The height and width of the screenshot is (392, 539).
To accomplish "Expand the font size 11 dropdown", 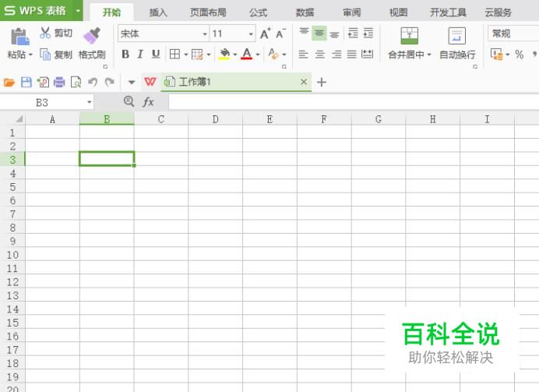I will click(251, 34).
